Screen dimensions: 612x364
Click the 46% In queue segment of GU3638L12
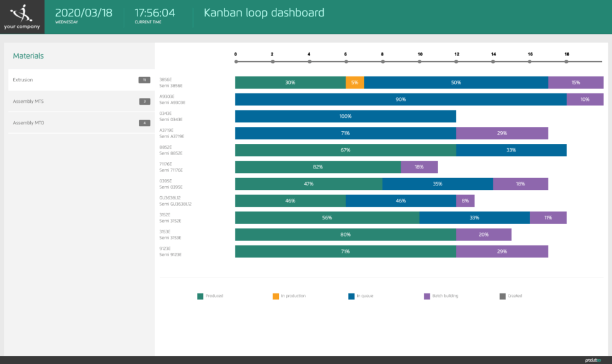[x=401, y=201]
